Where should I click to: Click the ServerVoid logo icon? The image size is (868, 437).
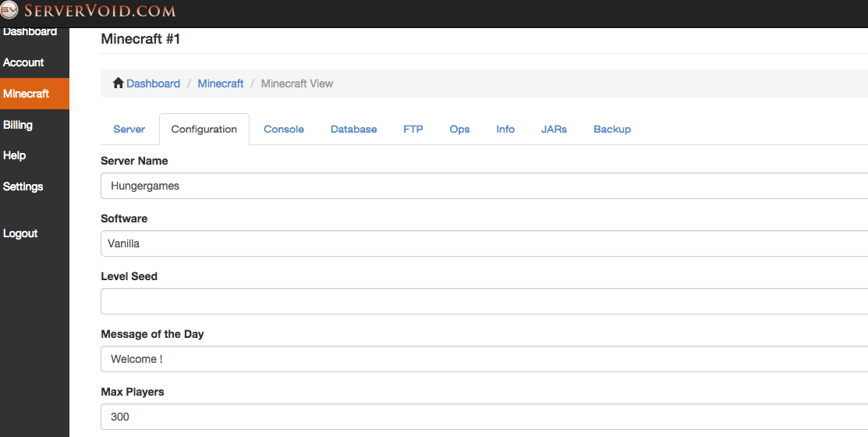(x=9, y=11)
